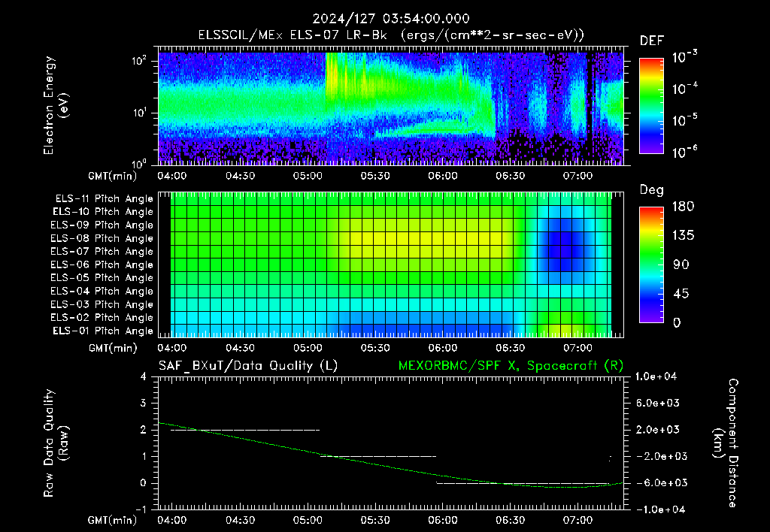Click the 'ELS-08 Pitch Angle' row label
Viewport: 770px width, 532px height.
coord(102,238)
